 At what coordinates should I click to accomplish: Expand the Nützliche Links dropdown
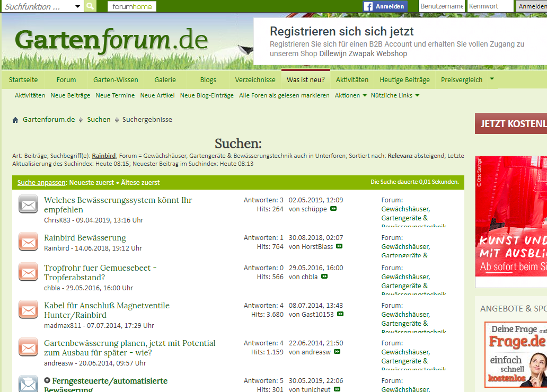[x=395, y=95]
